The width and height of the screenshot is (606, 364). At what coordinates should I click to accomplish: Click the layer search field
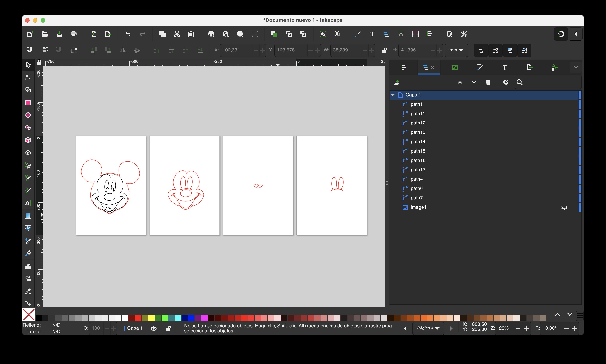pos(548,82)
